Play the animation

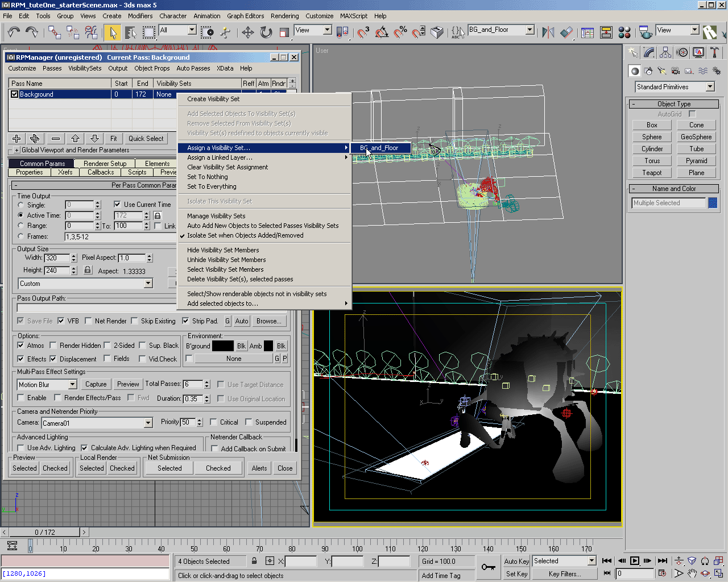(x=635, y=560)
